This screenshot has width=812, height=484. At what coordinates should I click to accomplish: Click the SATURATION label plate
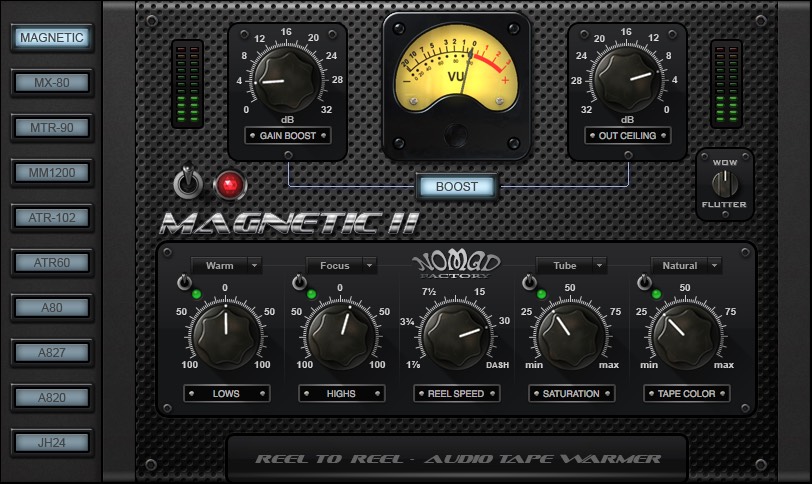(571, 393)
